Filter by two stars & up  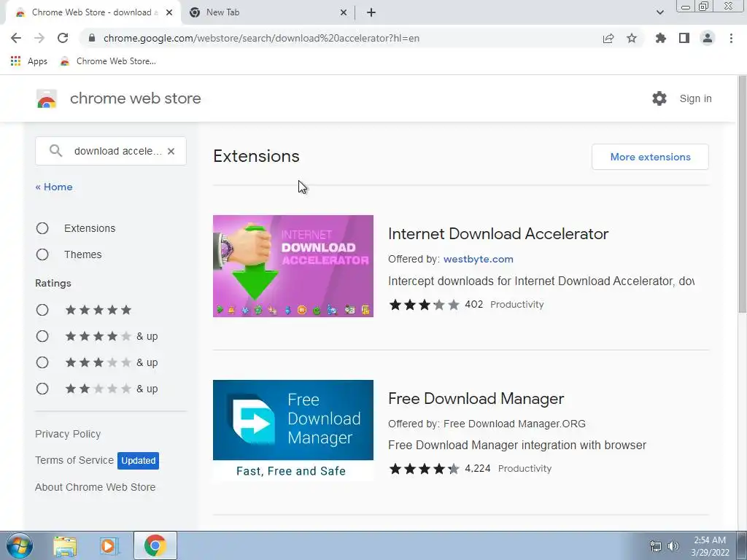click(42, 389)
